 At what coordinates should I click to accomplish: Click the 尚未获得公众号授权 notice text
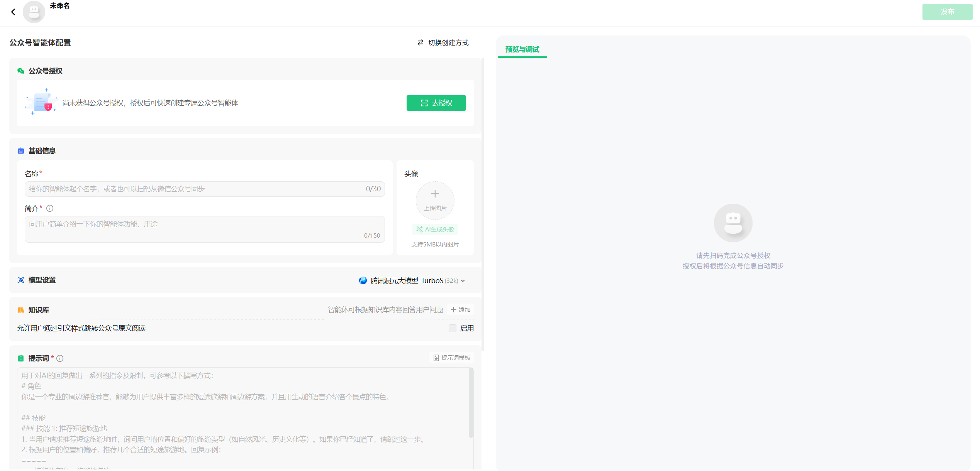pos(150,103)
